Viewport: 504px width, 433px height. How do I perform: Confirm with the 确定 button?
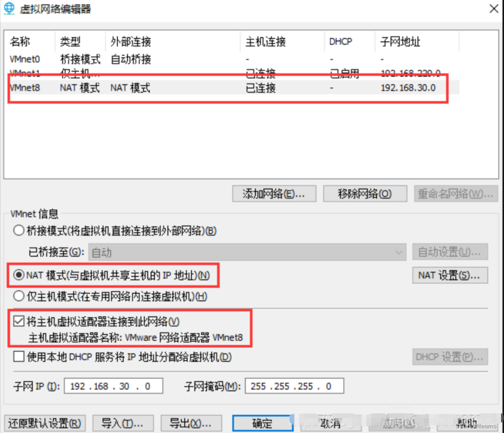(263, 423)
